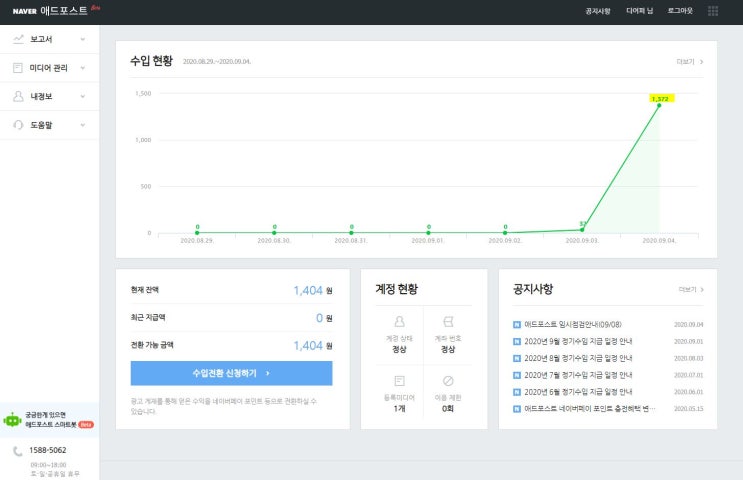743x480 pixels.
Task: Open 공지사항 in the top header
Action: (598, 10)
